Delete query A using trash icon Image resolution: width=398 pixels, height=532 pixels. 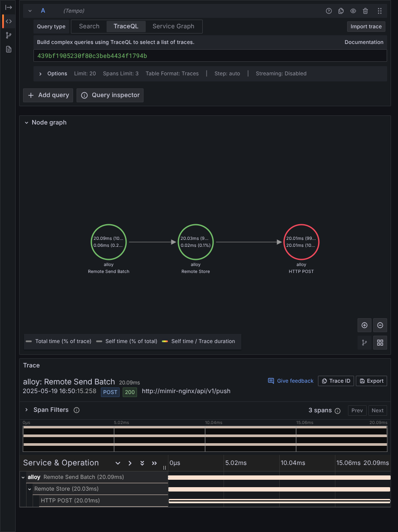pyautogui.click(x=365, y=11)
